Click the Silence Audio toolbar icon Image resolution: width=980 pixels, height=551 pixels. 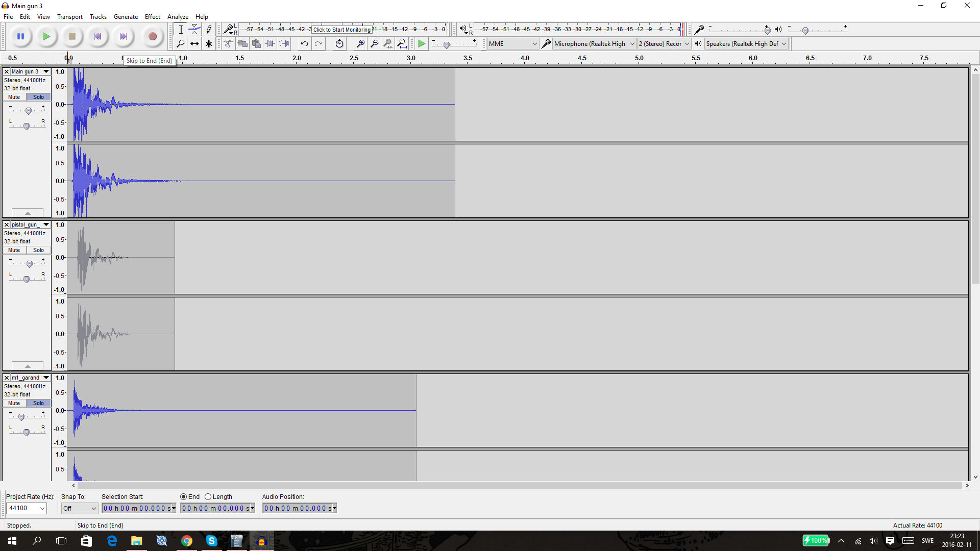pos(284,44)
